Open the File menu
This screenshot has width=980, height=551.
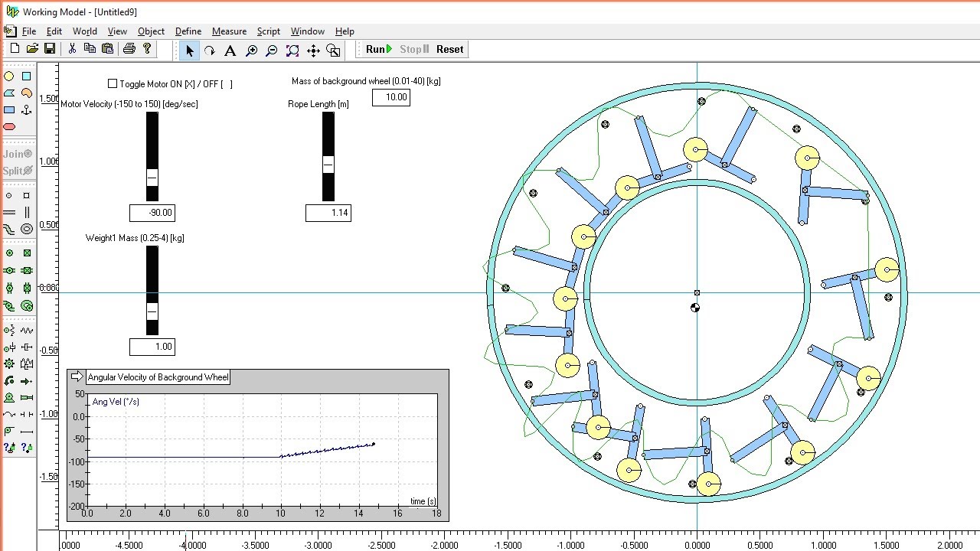(29, 31)
